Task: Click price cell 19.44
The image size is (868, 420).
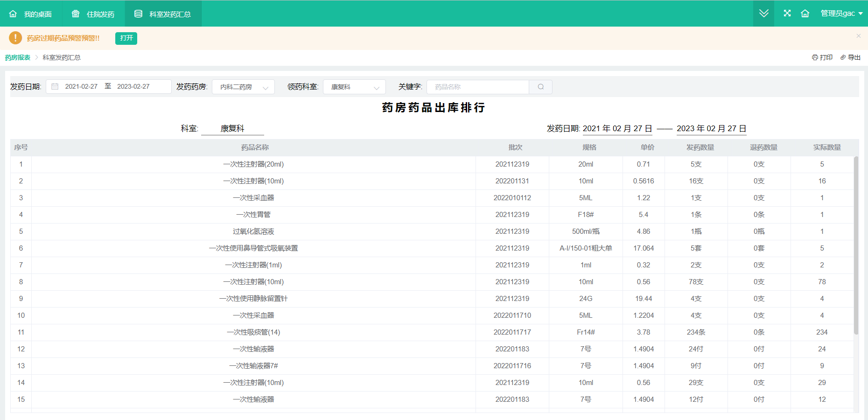Action: pyautogui.click(x=644, y=299)
